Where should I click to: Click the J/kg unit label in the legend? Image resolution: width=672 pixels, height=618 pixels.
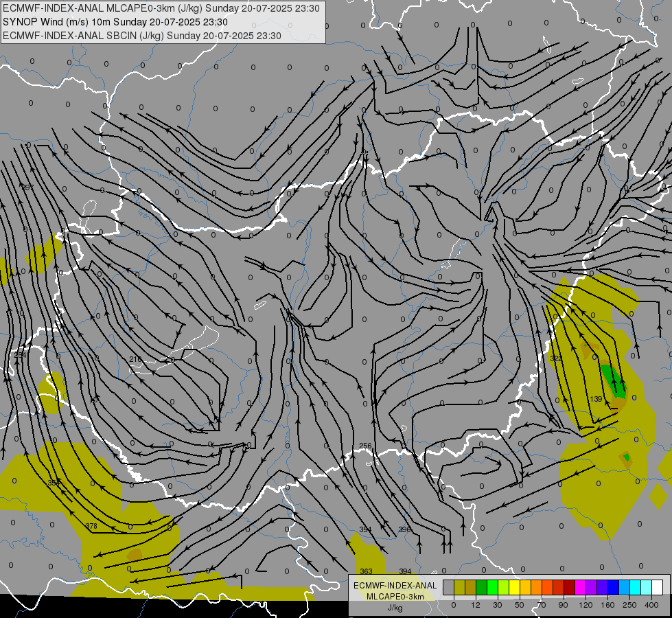pos(395,608)
